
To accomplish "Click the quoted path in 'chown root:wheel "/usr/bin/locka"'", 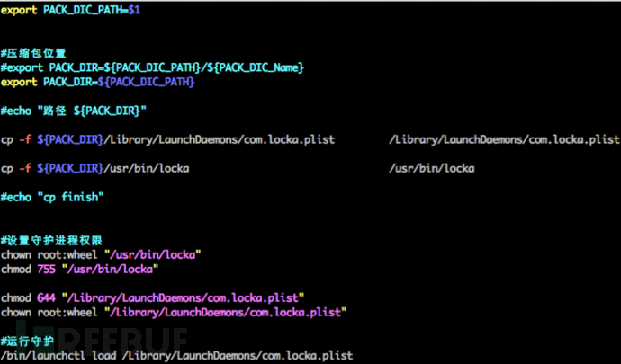I will pos(153,254).
